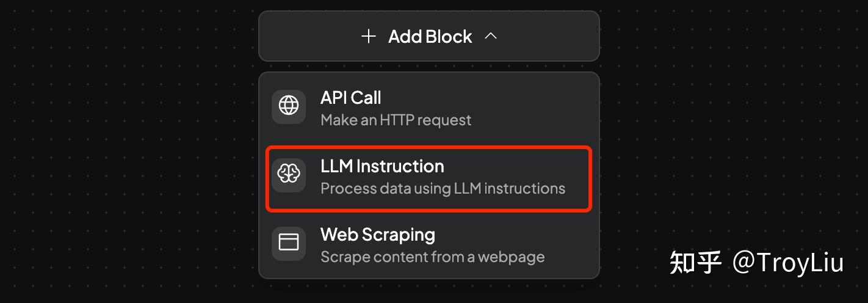The height and width of the screenshot is (303, 868).
Task: Click blank space in the Web Scraping row
Action: point(568,244)
